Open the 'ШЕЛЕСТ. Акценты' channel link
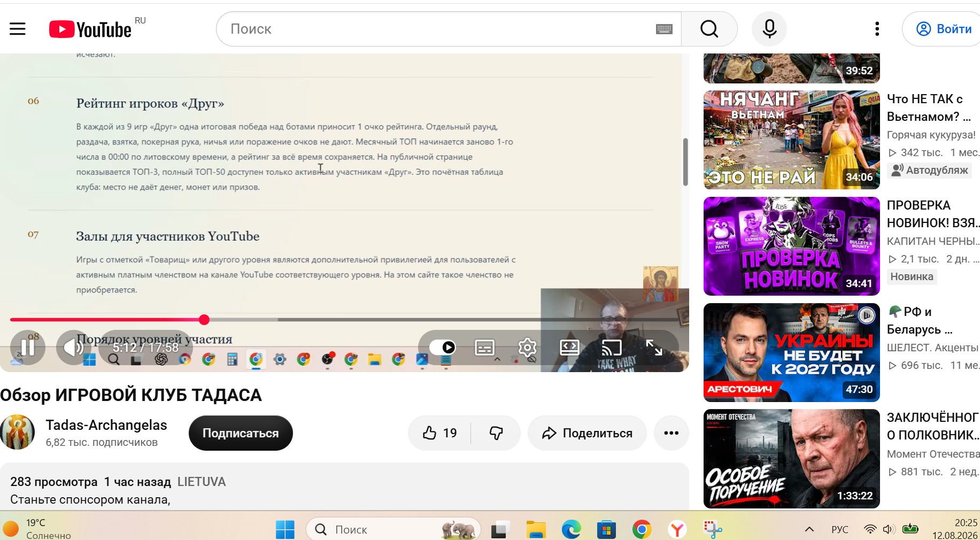 coord(932,348)
